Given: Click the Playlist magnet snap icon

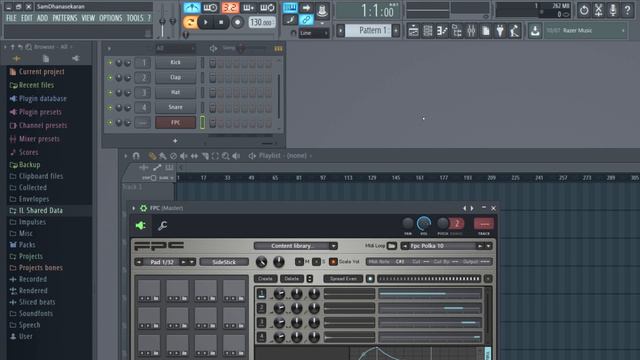Looking at the screenshot, I should tap(136, 156).
